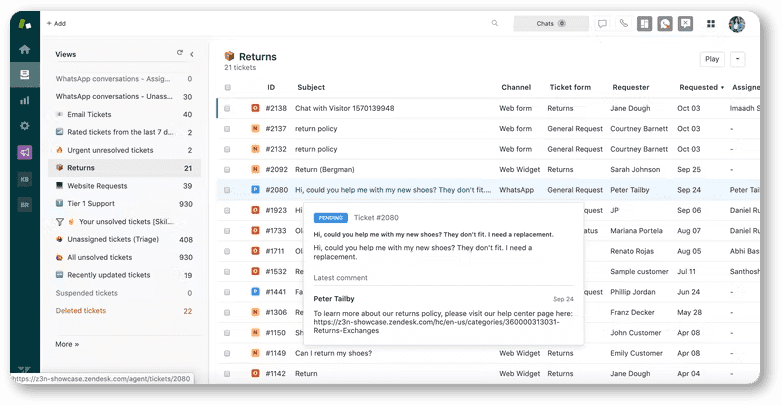Open the Home icon in the sidebar
Viewport: 782px width, 405px height.
[24, 49]
